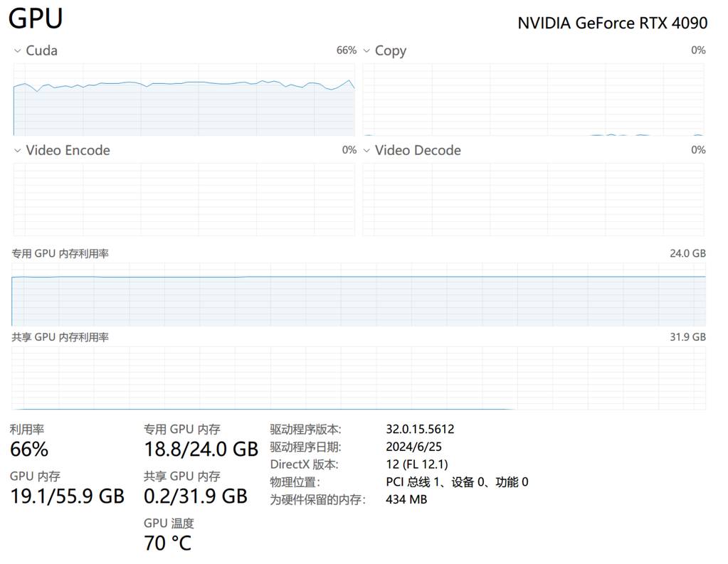Click driver version 32.0.15.5612
Image resolution: width=728 pixels, height=564 pixels.
(420, 430)
